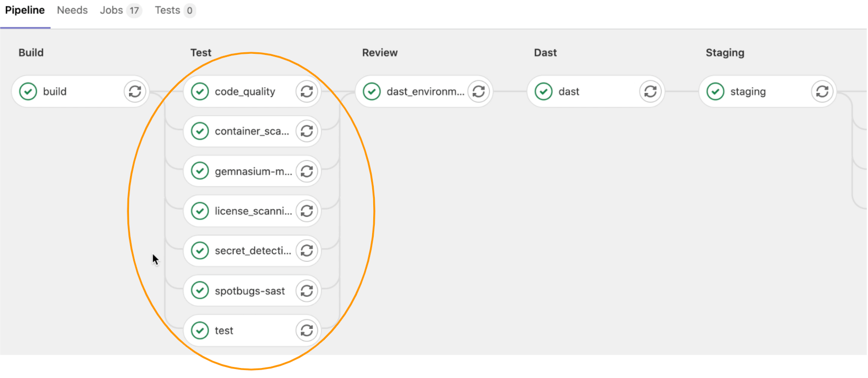Retry the test job
Viewport: 868px width, 378px height.
[307, 330]
